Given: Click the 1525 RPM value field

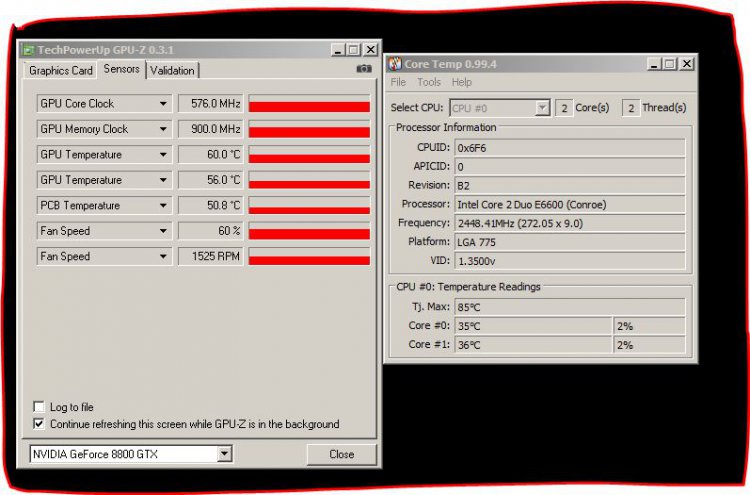Looking at the screenshot, I should [211, 256].
